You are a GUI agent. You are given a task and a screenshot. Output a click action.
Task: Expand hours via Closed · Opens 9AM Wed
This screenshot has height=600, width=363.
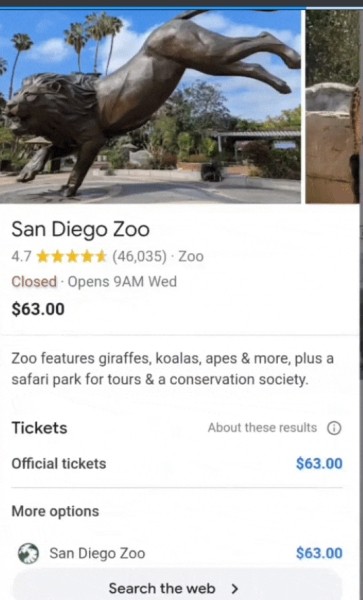point(94,282)
